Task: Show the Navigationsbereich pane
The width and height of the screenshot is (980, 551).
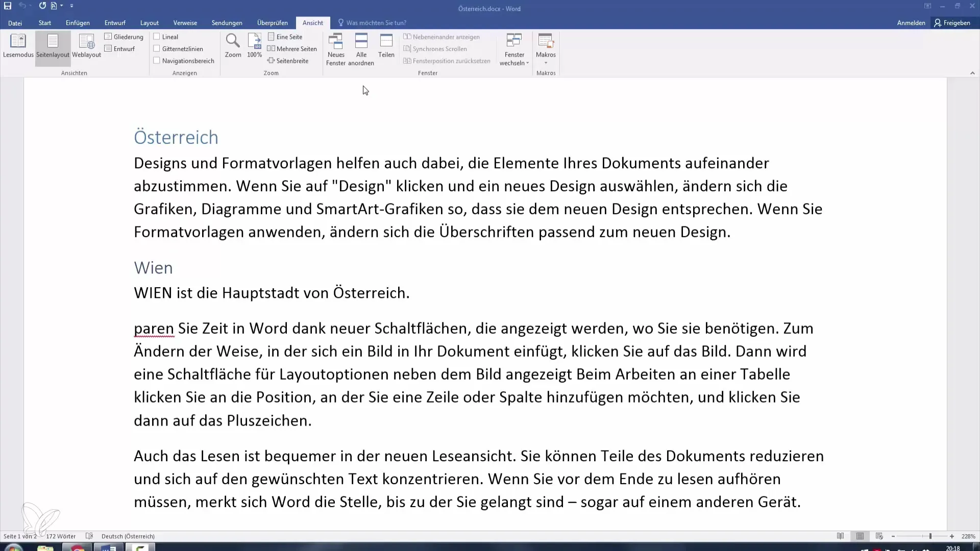Action: coord(157,61)
